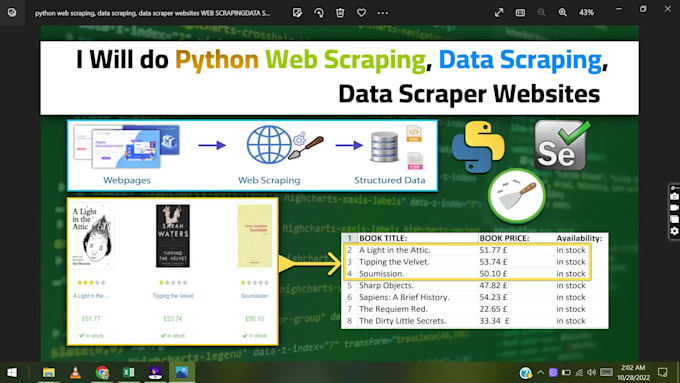Open the notification action center
This screenshot has height=383, width=680.
point(662,372)
